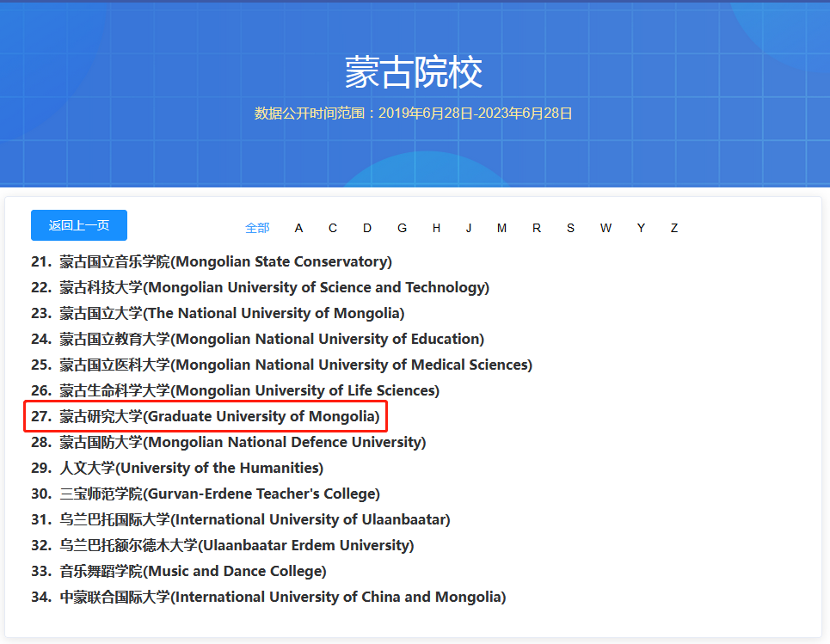Screen dimensions: 830x644
Task: Filter schools by letter A
Action: pyautogui.click(x=298, y=228)
